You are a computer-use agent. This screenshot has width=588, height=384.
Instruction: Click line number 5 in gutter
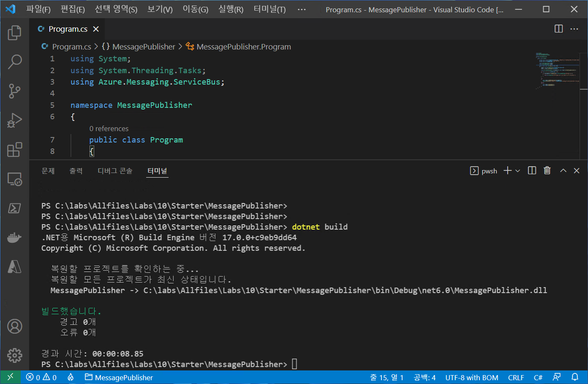coord(52,105)
